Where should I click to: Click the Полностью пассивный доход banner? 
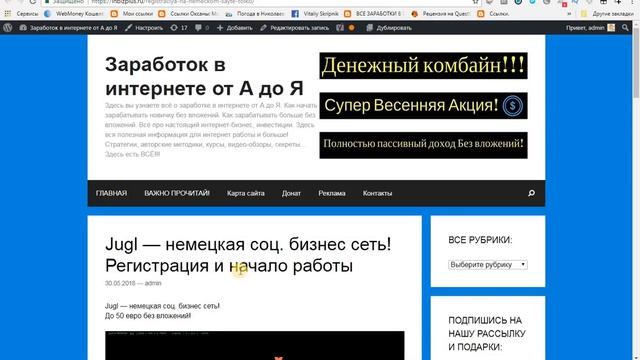pos(423,145)
